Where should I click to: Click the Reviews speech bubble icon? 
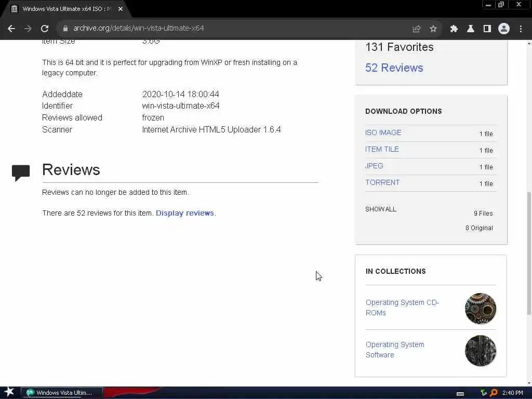pos(21,173)
